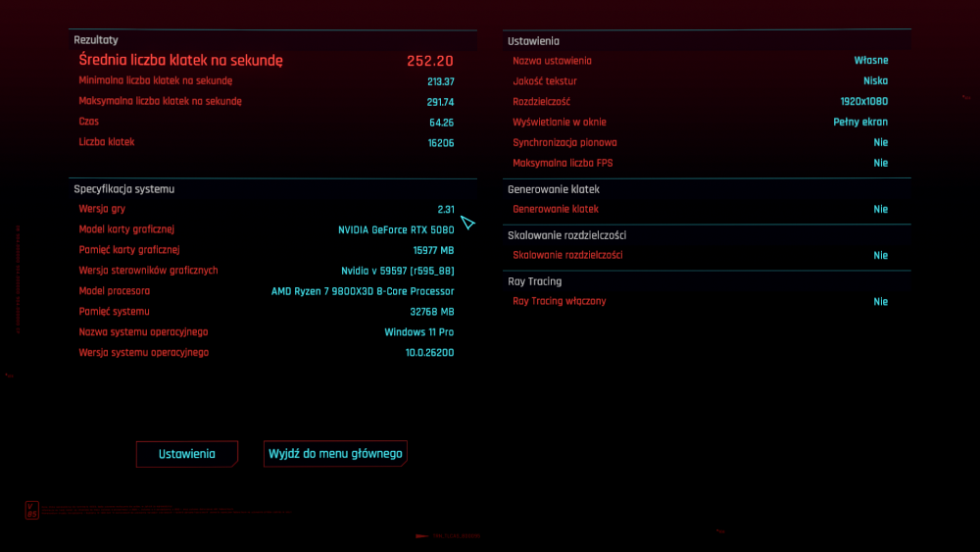Viewport: 980px width, 552px height.
Task: Click 'Wersja sterowników graficznych' label
Action: (x=148, y=271)
